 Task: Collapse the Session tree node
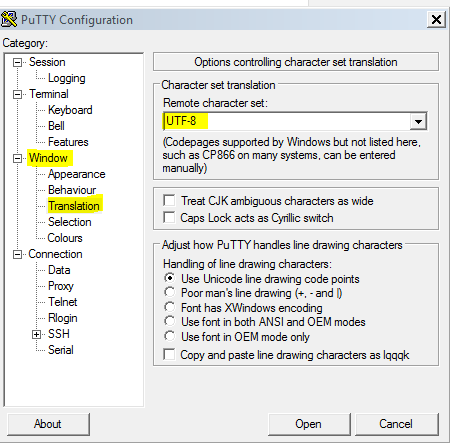tap(17, 62)
